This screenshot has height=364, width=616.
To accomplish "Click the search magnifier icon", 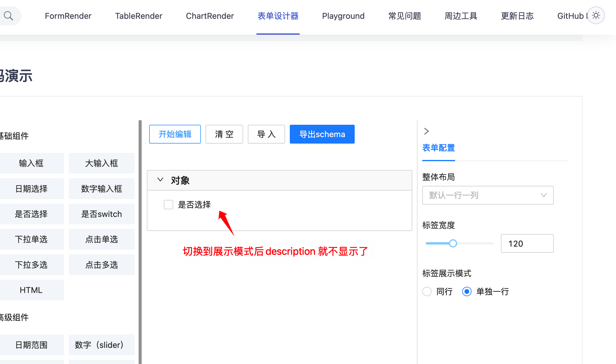I will click(8, 16).
